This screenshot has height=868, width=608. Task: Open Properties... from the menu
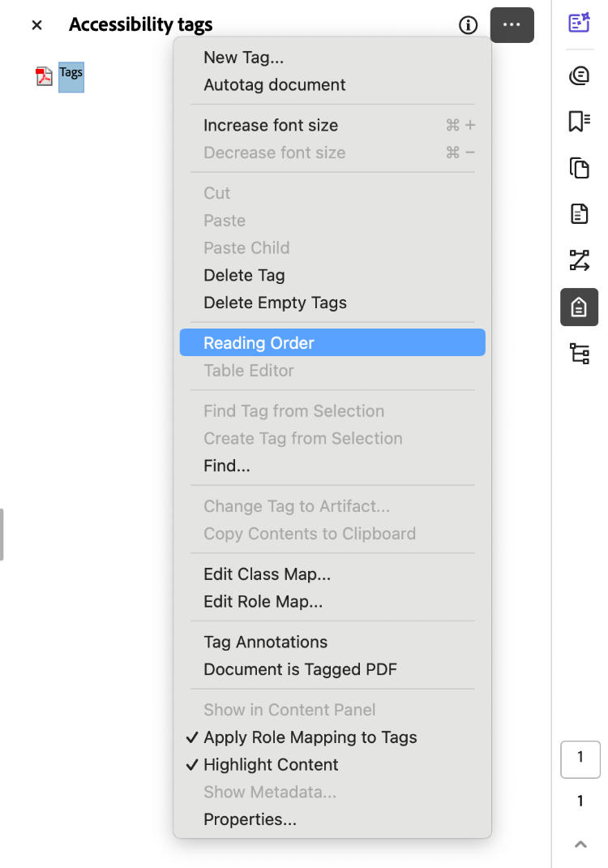pyautogui.click(x=249, y=819)
